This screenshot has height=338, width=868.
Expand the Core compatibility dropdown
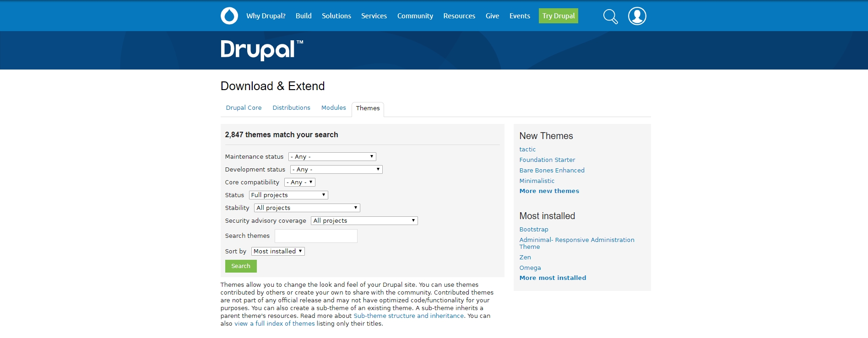300,182
